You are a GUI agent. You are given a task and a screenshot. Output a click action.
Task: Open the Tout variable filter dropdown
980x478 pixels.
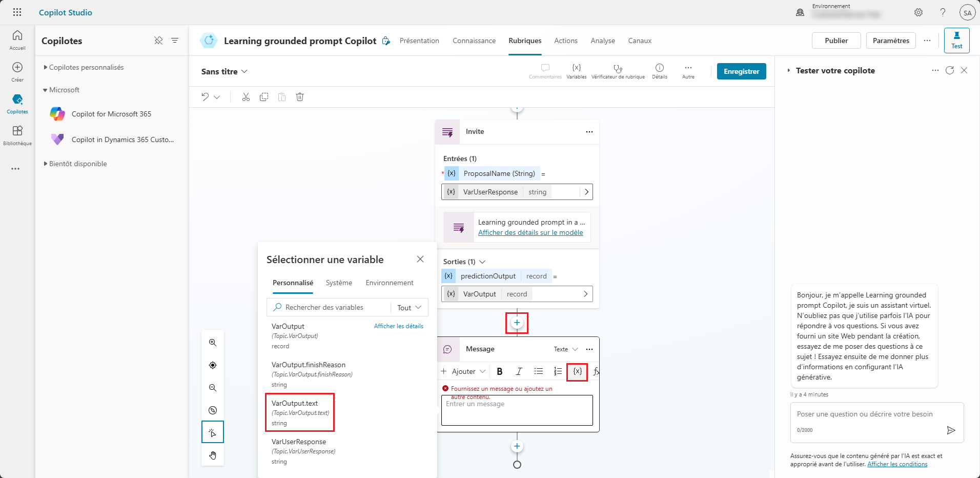click(x=410, y=307)
